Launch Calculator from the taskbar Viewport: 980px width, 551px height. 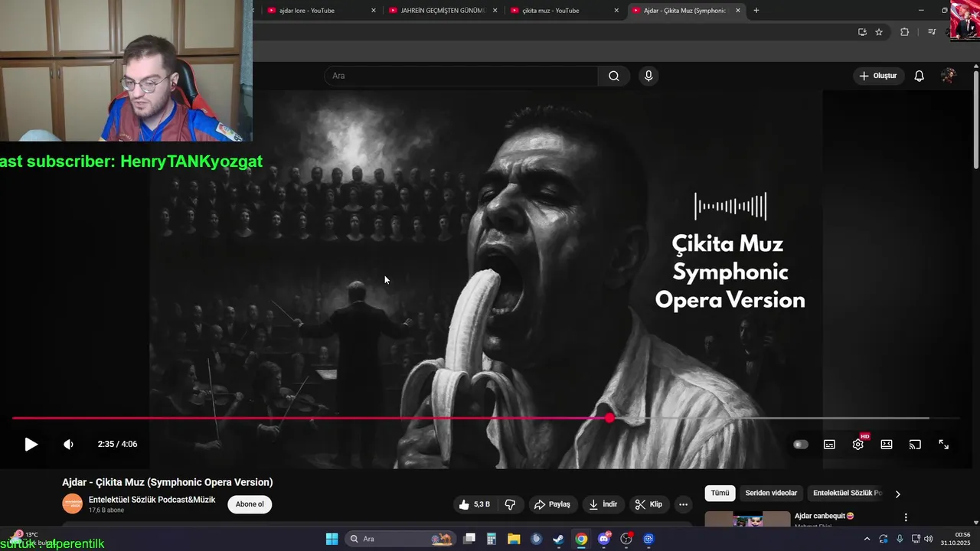pos(492,539)
